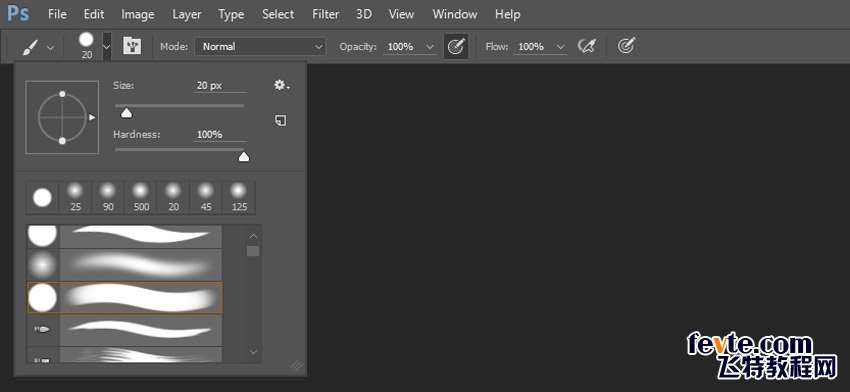Click the Hardness field showing 100%
This screenshot has height=392, width=850.
point(220,134)
